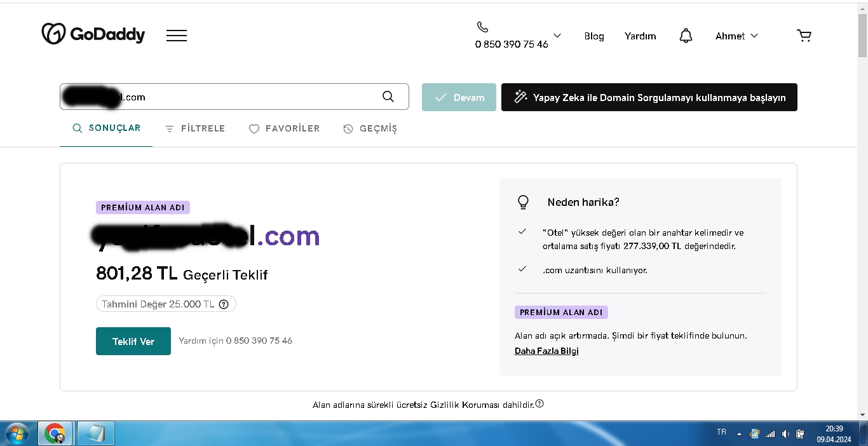The image size is (868, 446).
Task: Open the FİLTRELE tab
Action: [195, 128]
